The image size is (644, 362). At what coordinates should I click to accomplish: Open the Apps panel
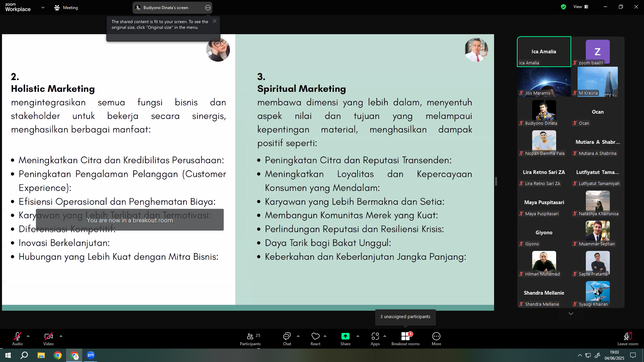pos(375,339)
